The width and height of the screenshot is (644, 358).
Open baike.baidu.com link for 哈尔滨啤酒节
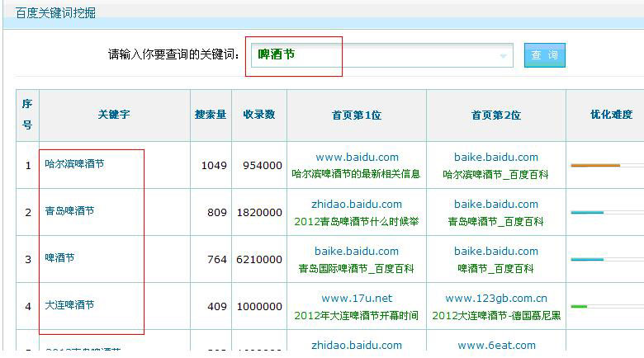[495, 157]
